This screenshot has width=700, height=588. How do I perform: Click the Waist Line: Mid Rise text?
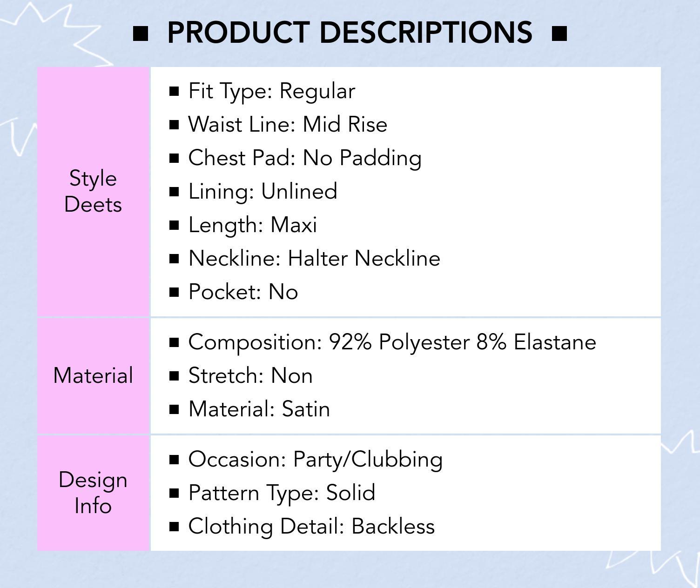(x=288, y=125)
